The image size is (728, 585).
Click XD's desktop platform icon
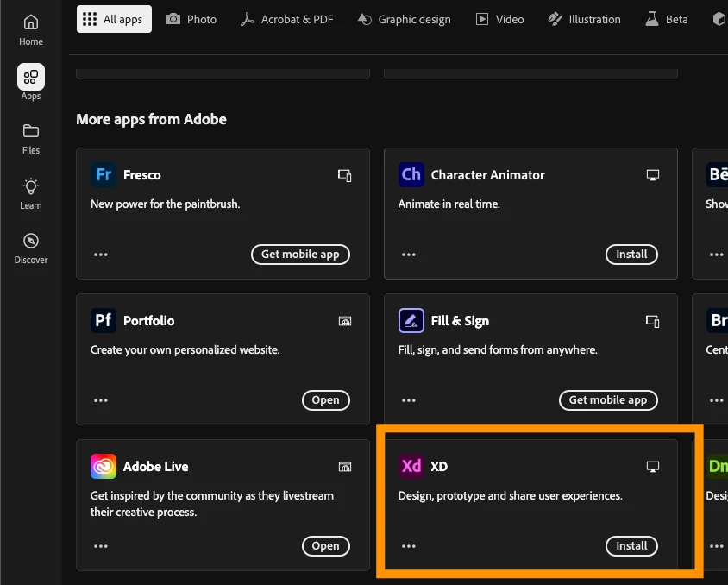(x=653, y=467)
